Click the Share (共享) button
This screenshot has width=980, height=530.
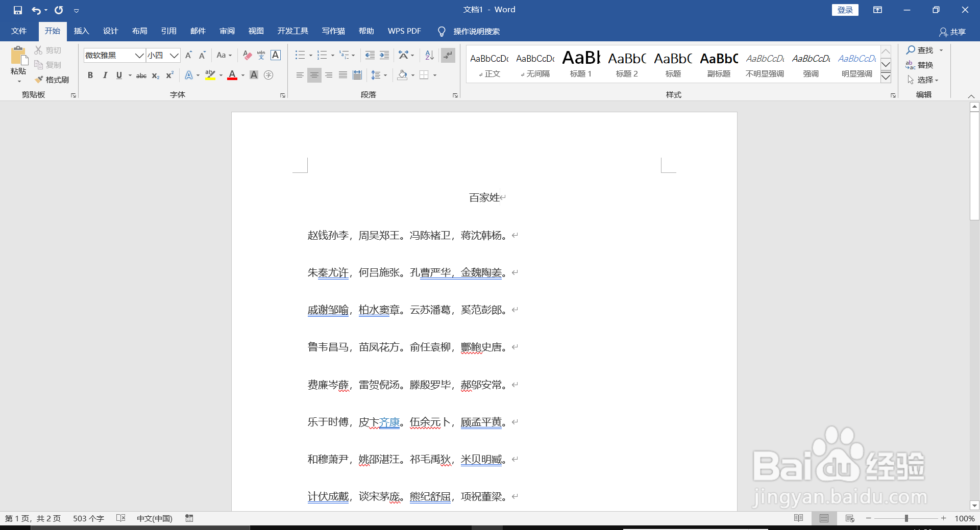point(952,32)
